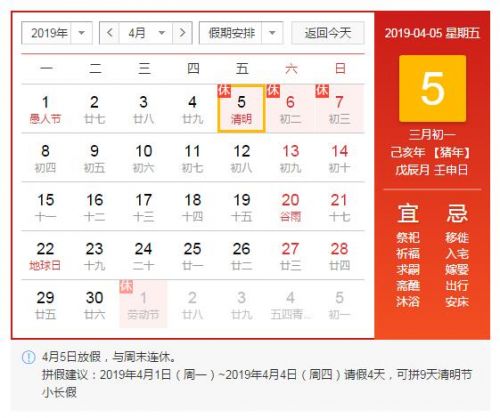Click the 忌 heading

457,213
